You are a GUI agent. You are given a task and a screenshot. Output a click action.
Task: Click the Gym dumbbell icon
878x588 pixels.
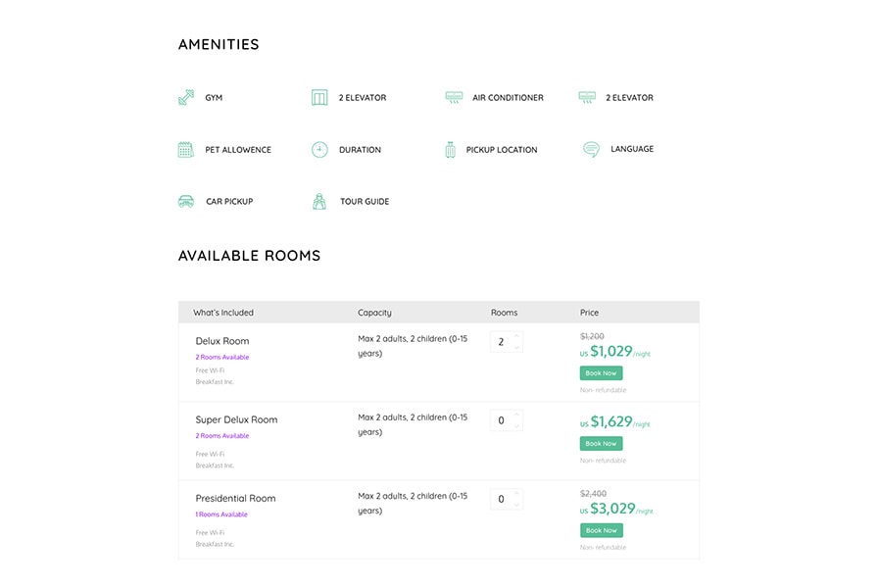point(185,97)
